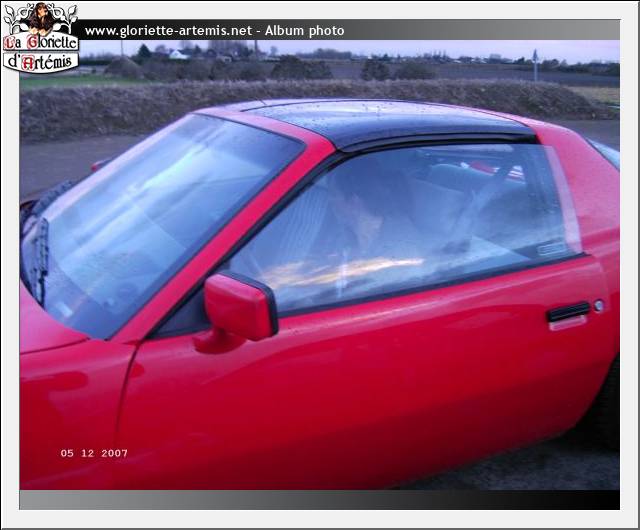Open the www.gloriette-artemis.net header link
Image resolution: width=640 pixels, height=530 pixels.
click(x=167, y=31)
